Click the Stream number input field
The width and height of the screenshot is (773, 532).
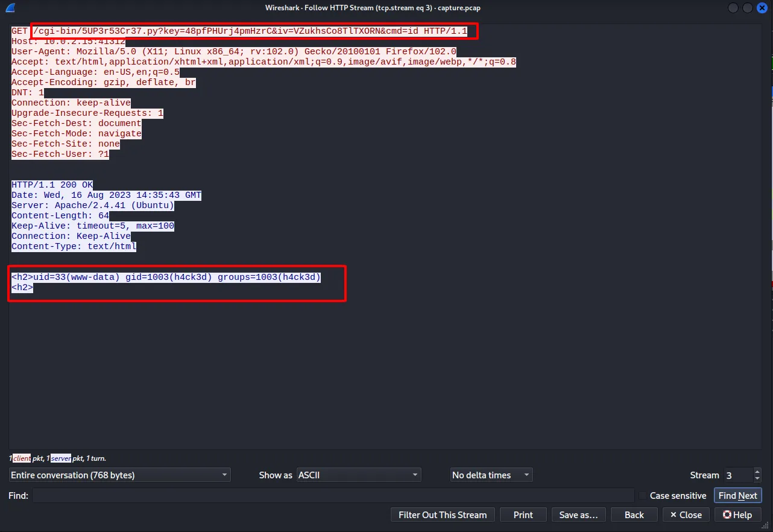(737, 475)
